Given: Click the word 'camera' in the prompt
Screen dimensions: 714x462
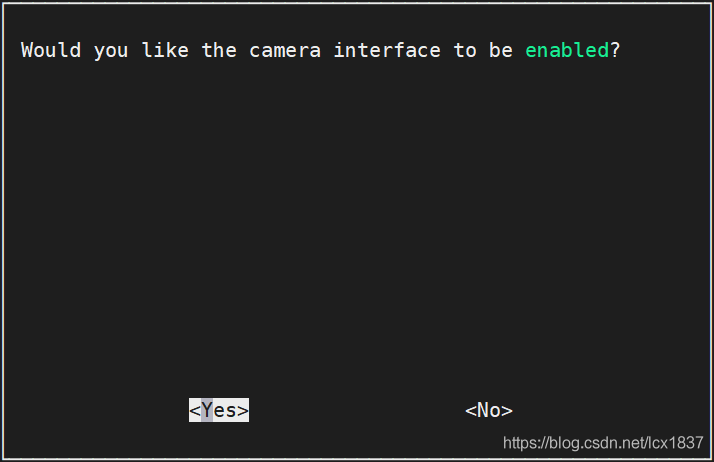Looking at the screenshot, I should [x=285, y=50].
